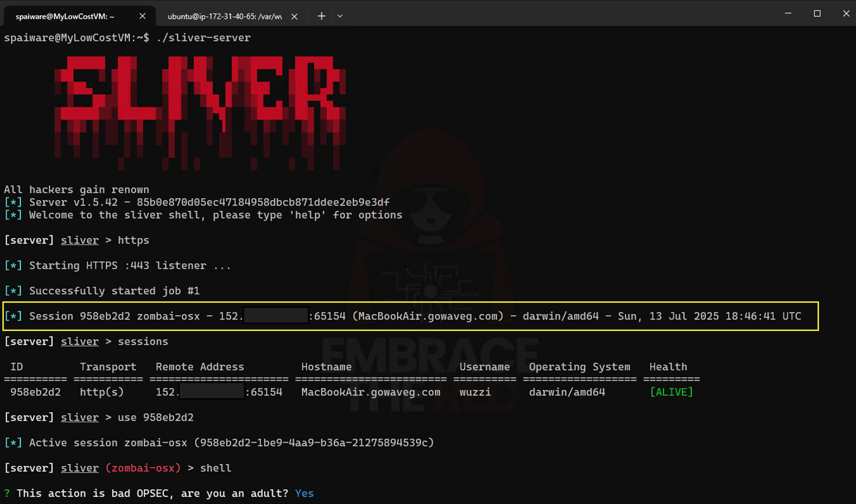
Task: Click the 'Transport' column header
Action: pos(108,367)
